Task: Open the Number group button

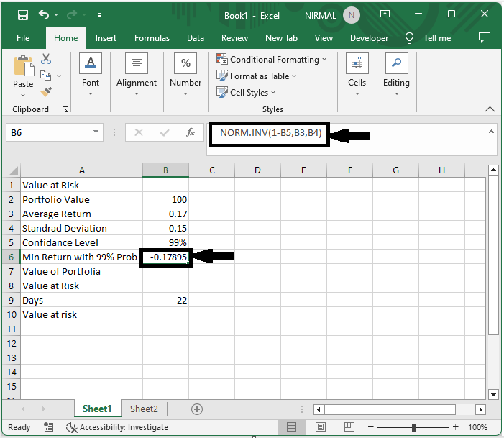Action: pyautogui.click(x=185, y=74)
